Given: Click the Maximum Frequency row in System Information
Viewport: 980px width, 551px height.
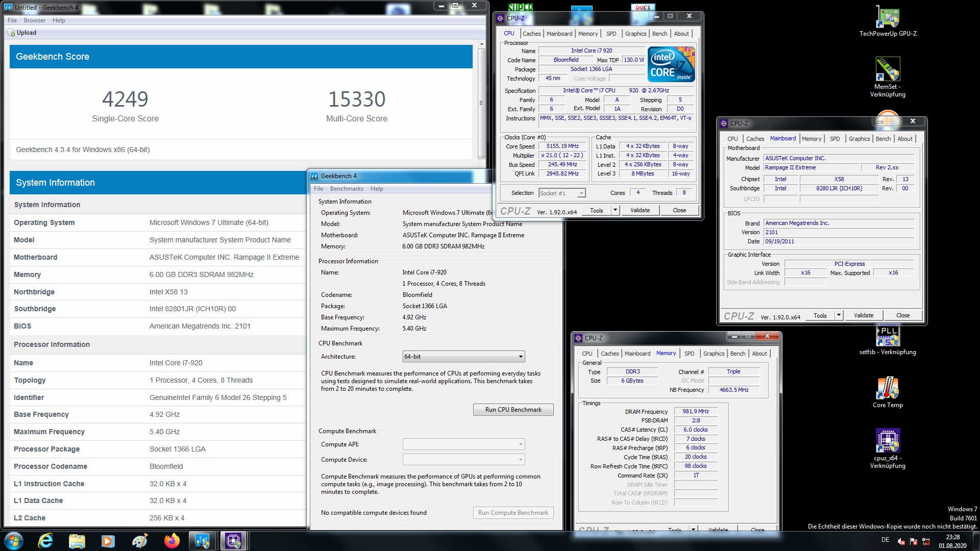Looking at the screenshot, I should click(158, 432).
